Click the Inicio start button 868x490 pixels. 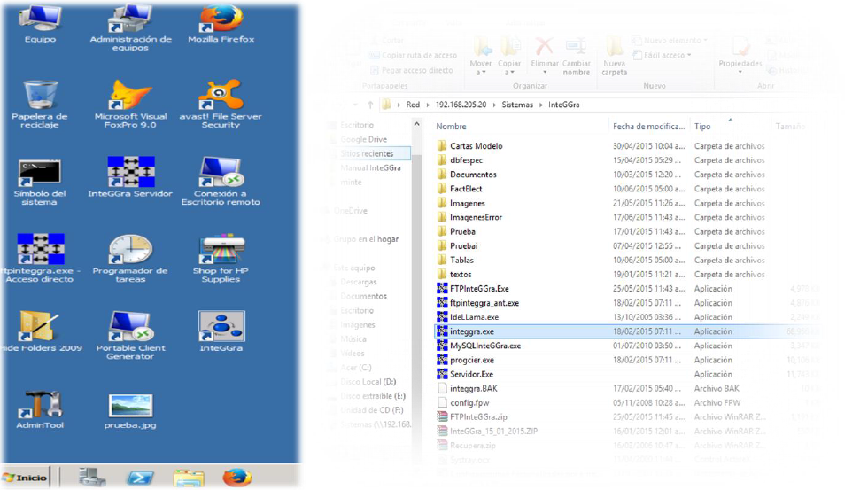[x=25, y=478]
